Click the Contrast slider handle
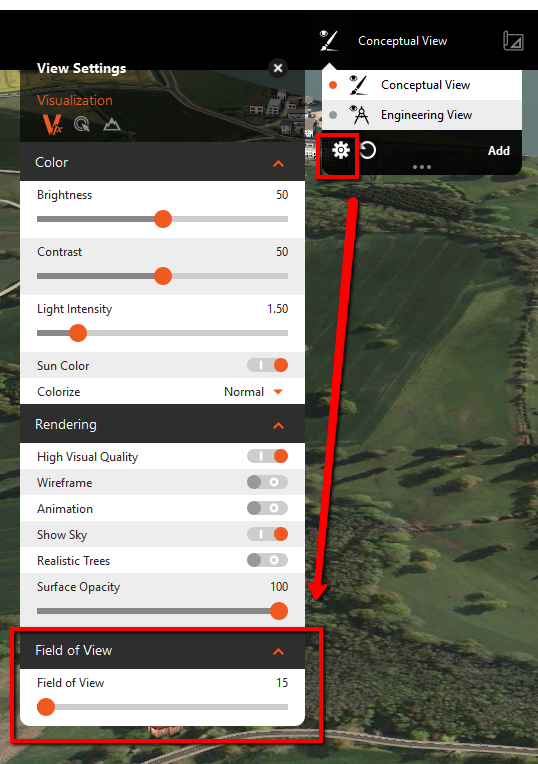The height and width of the screenshot is (764, 538). [163, 276]
